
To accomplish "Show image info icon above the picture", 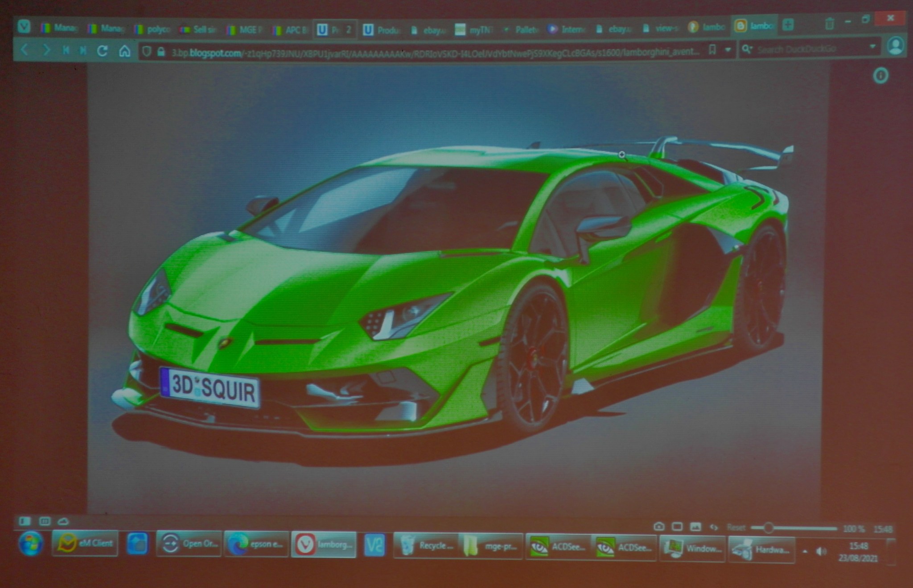I will 880,76.
